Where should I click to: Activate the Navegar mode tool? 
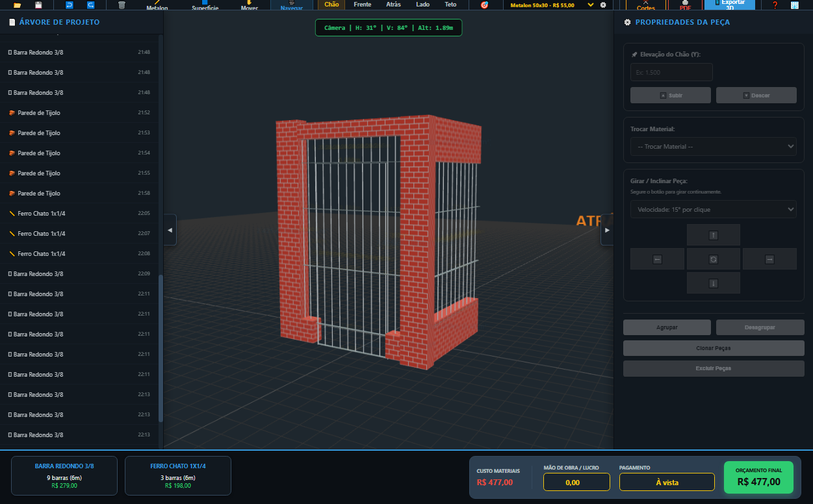click(291, 5)
